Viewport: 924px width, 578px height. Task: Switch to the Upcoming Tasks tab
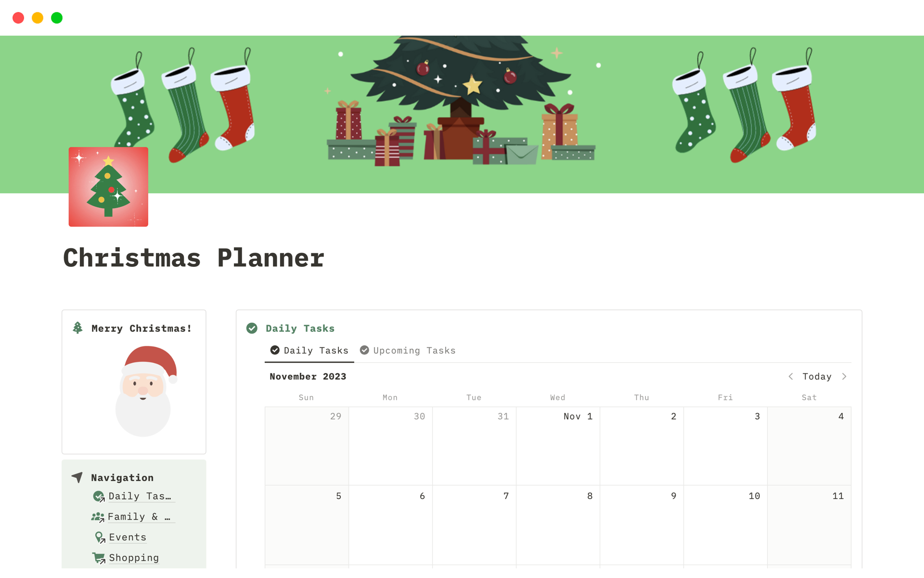408,351
